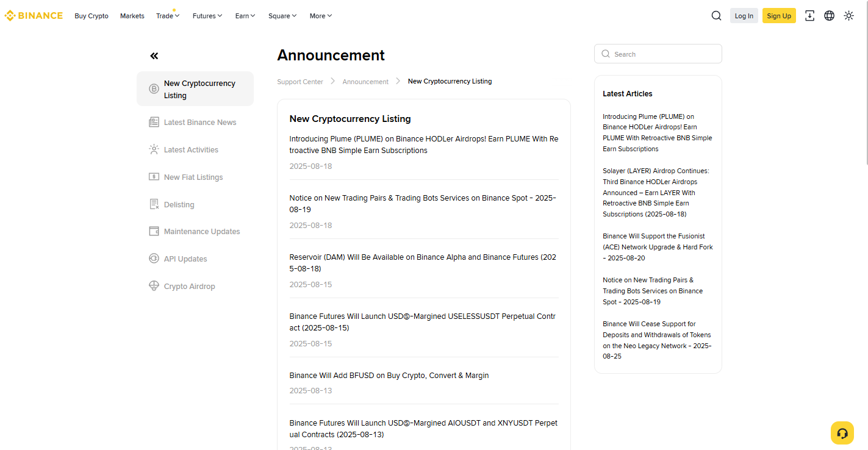Screen dimensions: 868x450
Task: Click the New Cryptocurrency Listing breadcrumb text
Action: (x=450, y=81)
